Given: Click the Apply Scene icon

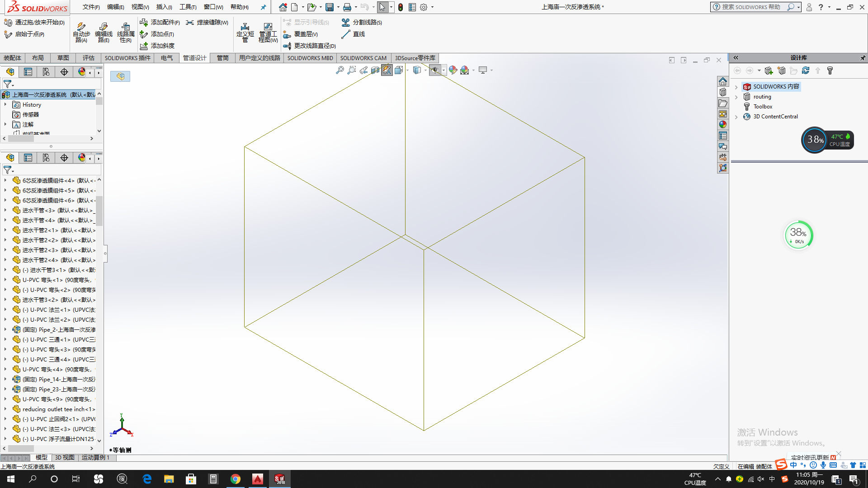Looking at the screenshot, I should tap(465, 70).
